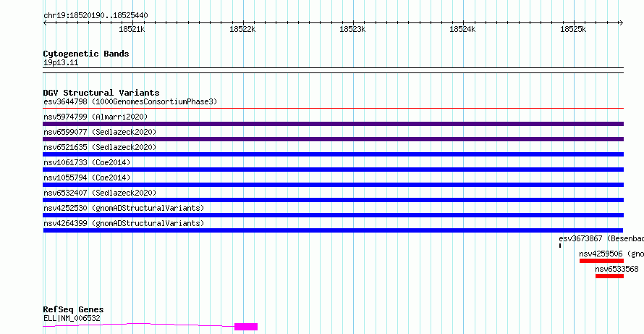Open the nsv6532407 blue variant bar

click(x=333, y=200)
